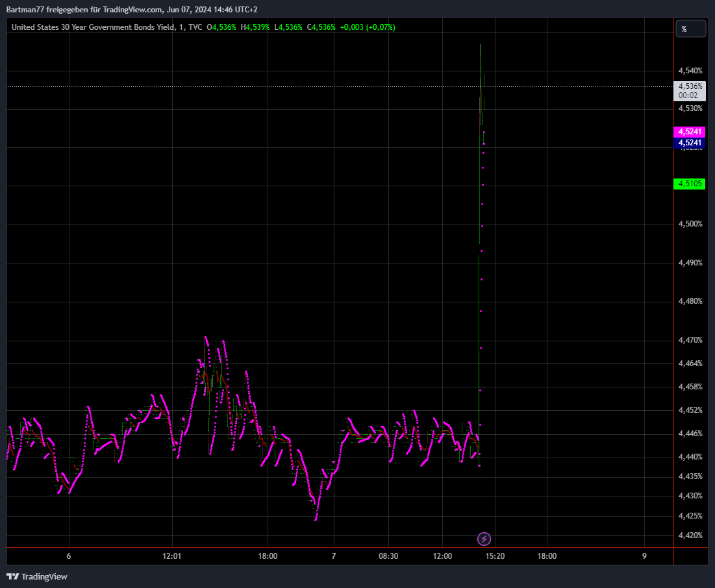
Task: Click the change value +0,003 (+0,07%)
Action: coord(368,27)
